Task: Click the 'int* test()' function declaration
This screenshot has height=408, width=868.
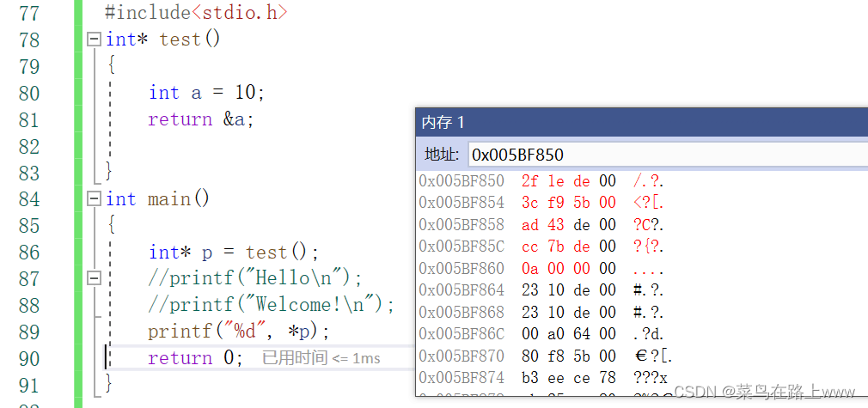Action: coord(162,40)
